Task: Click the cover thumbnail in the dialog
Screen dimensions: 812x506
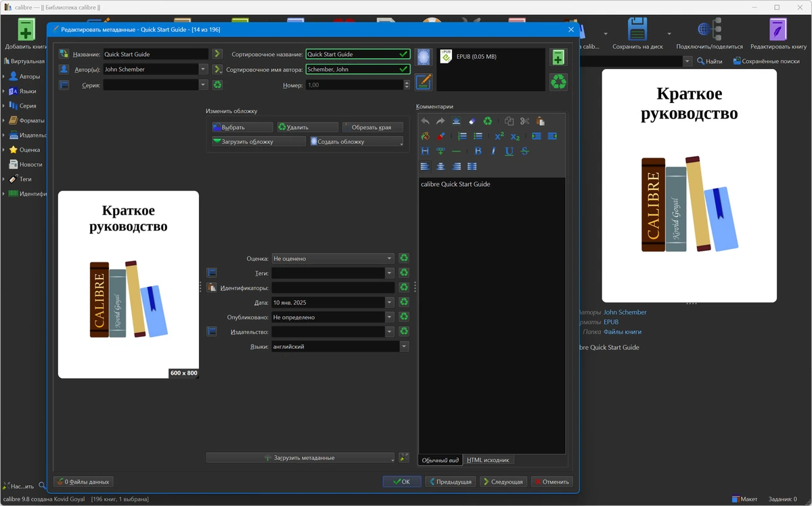Action: tap(129, 284)
